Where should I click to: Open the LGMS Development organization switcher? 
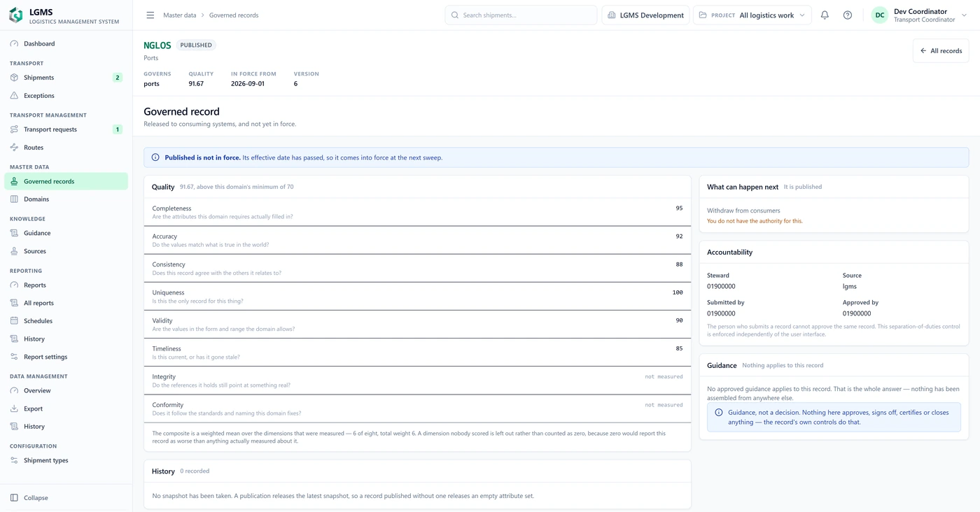pos(645,15)
